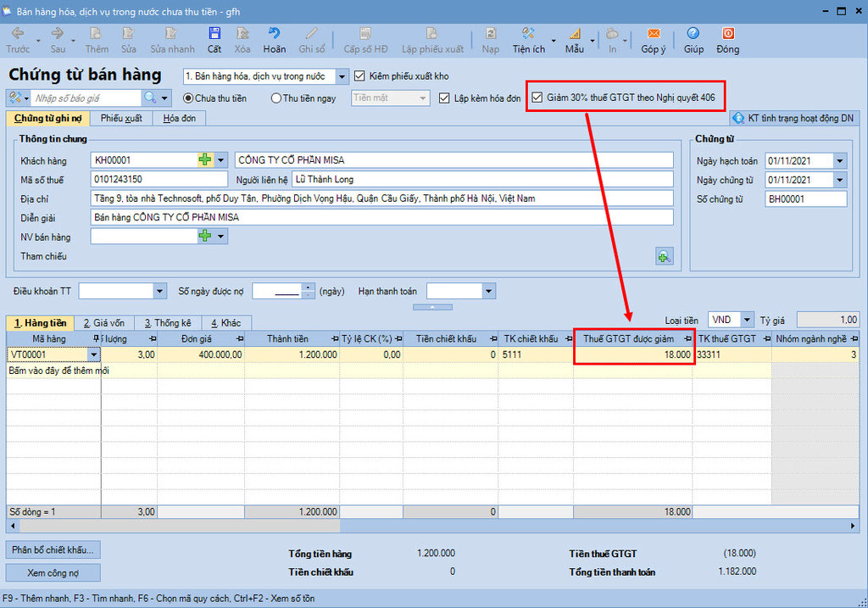Open Loại tiền VND dropdown
This screenshot has width=868, height=608.
click(x=747, y=320)
